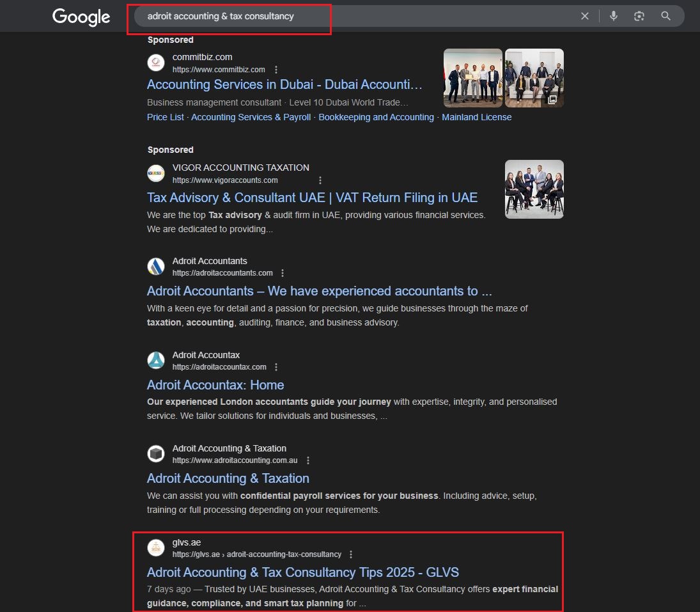
Task: Open the Mainland License sitelink
Action: coord(476,117)
